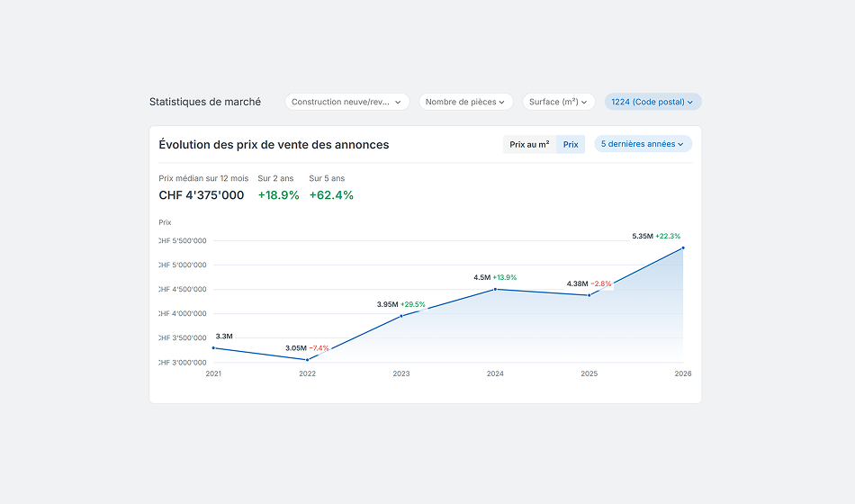This screenshot has width=855, height=504.
Task: Click the +22.3% growth label for 2026
Action: tap(668, 236)
